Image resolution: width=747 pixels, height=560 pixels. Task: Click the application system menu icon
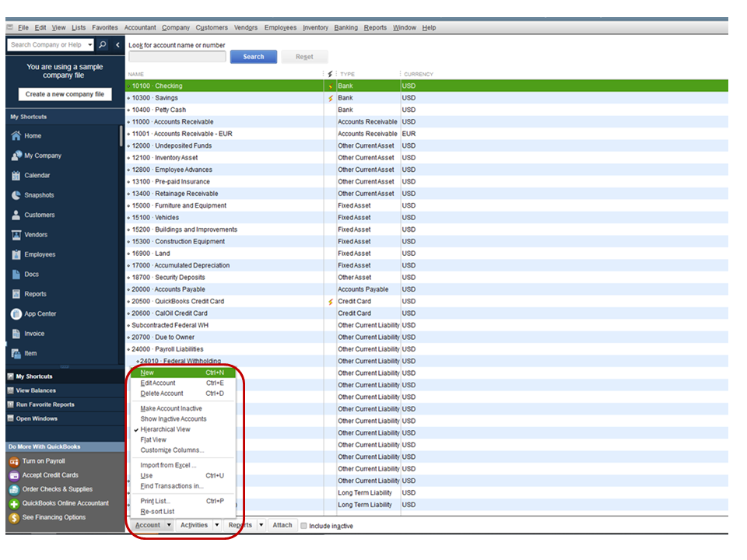(x=10, y=28)
